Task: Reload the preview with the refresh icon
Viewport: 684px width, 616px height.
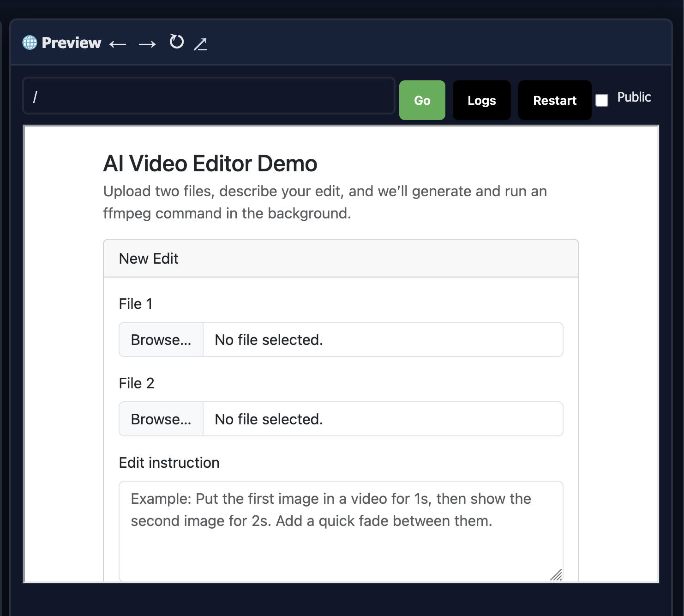Action: [x=176, y=42]
